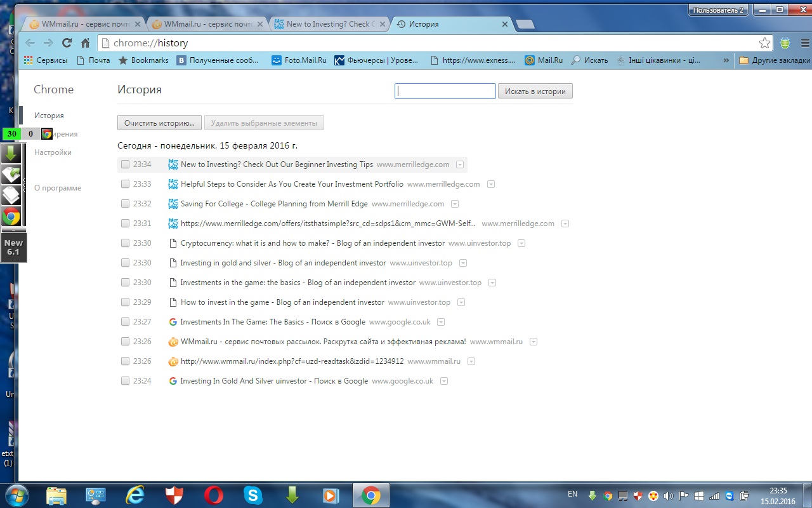Close the 'New to Investing?' tab
This screenshot has height=508, width=812.
point(383,24)
